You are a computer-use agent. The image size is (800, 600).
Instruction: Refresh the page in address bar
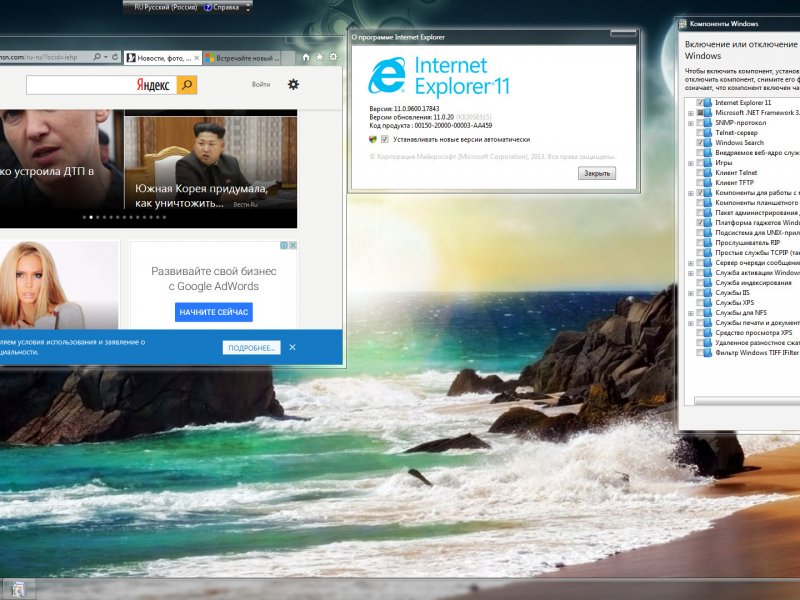115,57
